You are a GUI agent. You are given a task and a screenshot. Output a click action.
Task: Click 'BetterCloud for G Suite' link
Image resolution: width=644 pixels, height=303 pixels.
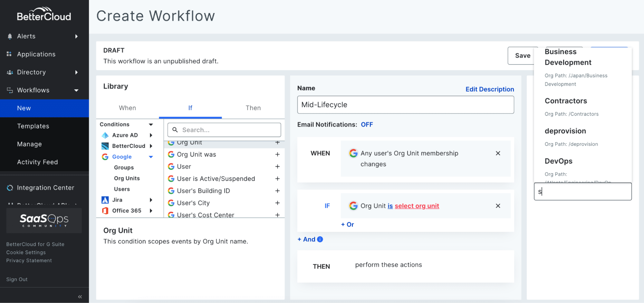coord(35,244)
